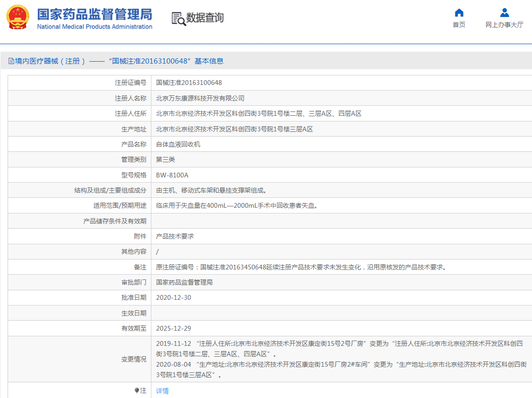This screenshot has height=398, width=532.
Task: Click the 首页 home icon
Action: pos(458,13)
